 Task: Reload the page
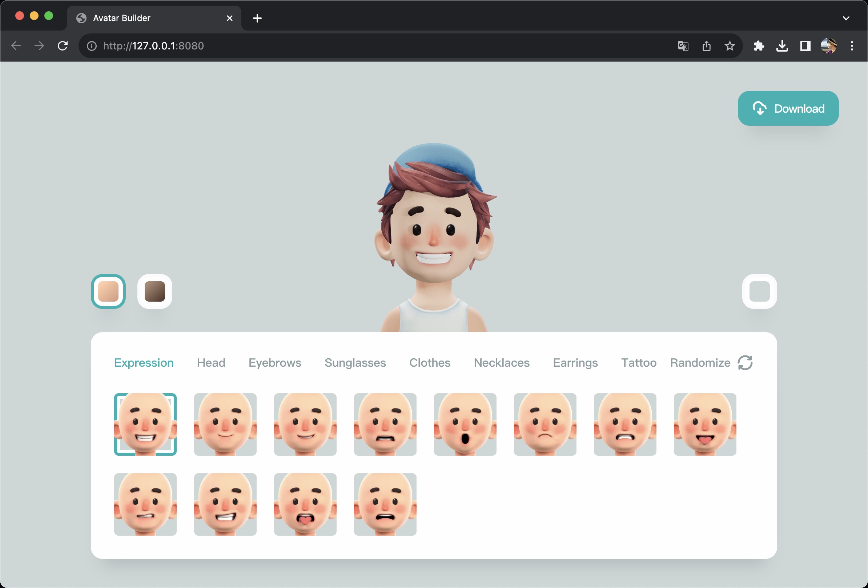[x=63, y=46]
